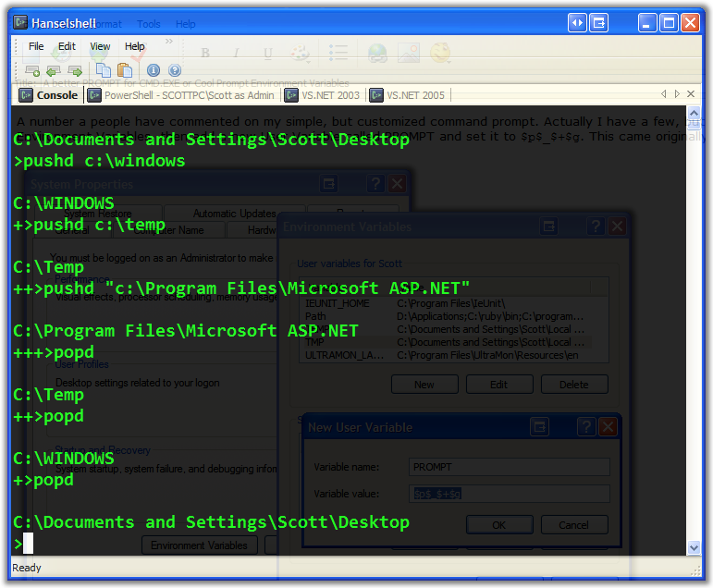Image resolution: width=713 pixels, height=588 pixels.
Task: Click the new console tab icon
Action: click(x=32, y=70)
